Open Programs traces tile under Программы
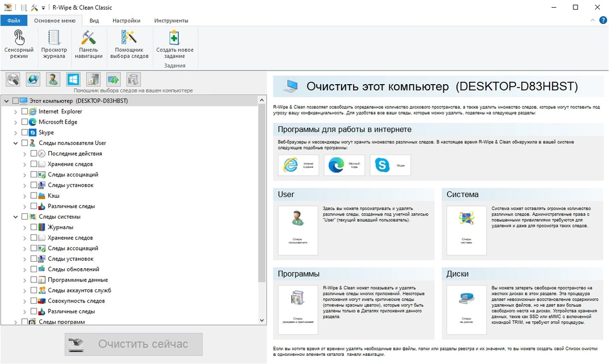This screenshot has width=609, height=364. 297,310
